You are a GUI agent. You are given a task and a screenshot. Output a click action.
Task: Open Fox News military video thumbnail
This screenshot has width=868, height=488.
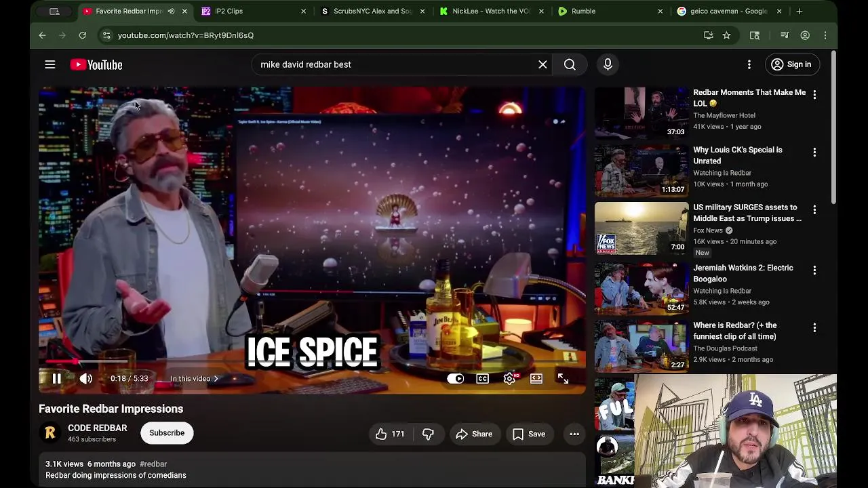coord(642,228)
